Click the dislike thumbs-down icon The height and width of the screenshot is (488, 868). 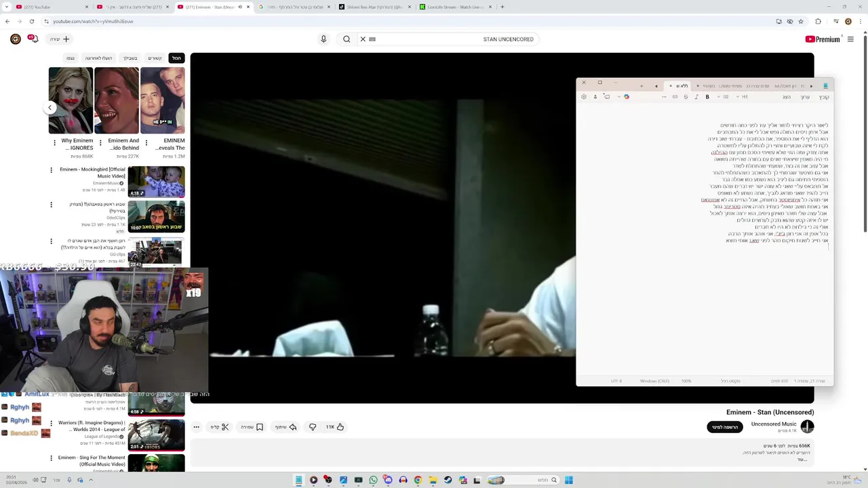(313, 427)
